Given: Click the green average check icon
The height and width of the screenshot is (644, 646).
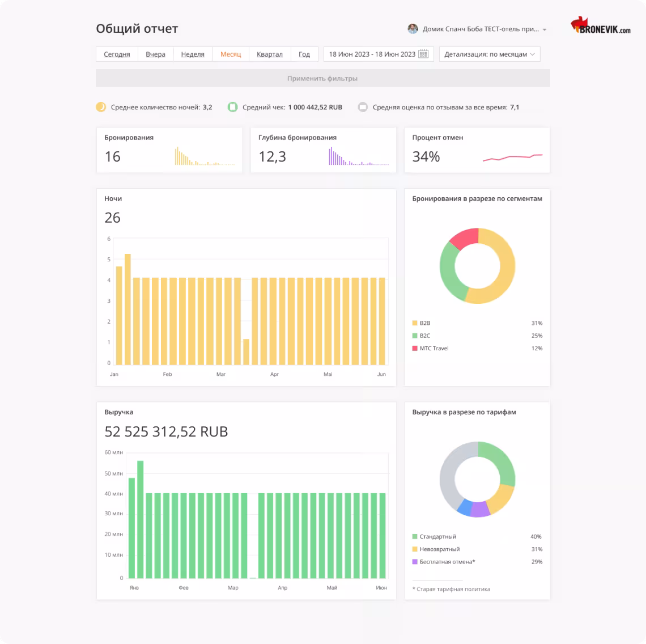Looking at the screenshot, I should (232, 107).
